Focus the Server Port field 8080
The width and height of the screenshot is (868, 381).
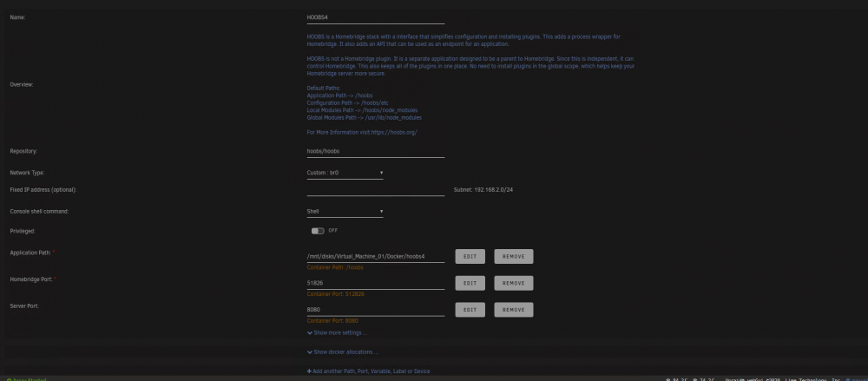click(x=376, y=310)
